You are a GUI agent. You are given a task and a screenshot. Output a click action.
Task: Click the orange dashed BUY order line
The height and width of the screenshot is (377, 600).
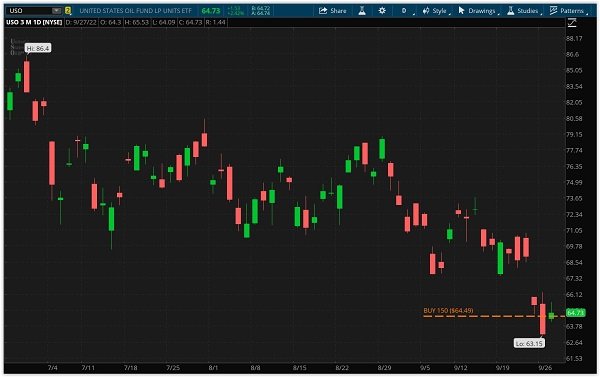tap(494, 316)
